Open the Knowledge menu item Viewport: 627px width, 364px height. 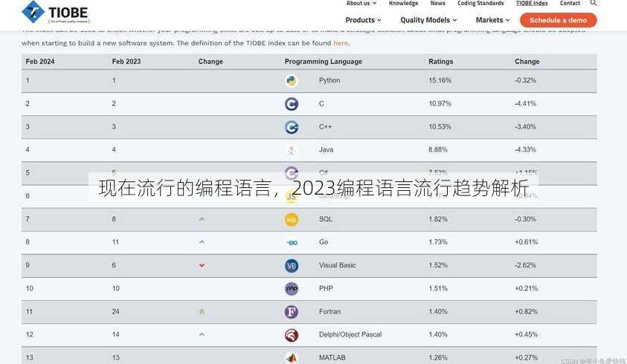tap(403, 3)
